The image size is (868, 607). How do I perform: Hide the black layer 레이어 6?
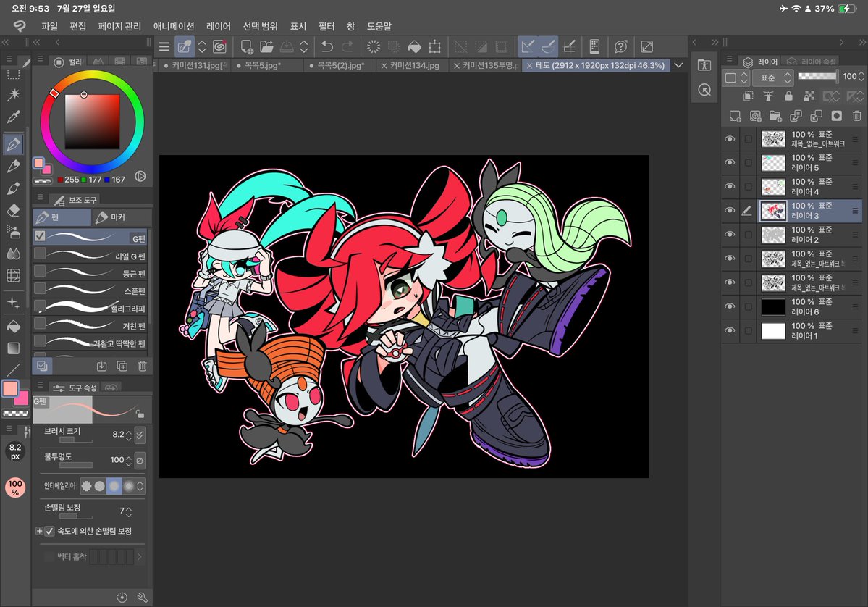(x=730, y=306)
